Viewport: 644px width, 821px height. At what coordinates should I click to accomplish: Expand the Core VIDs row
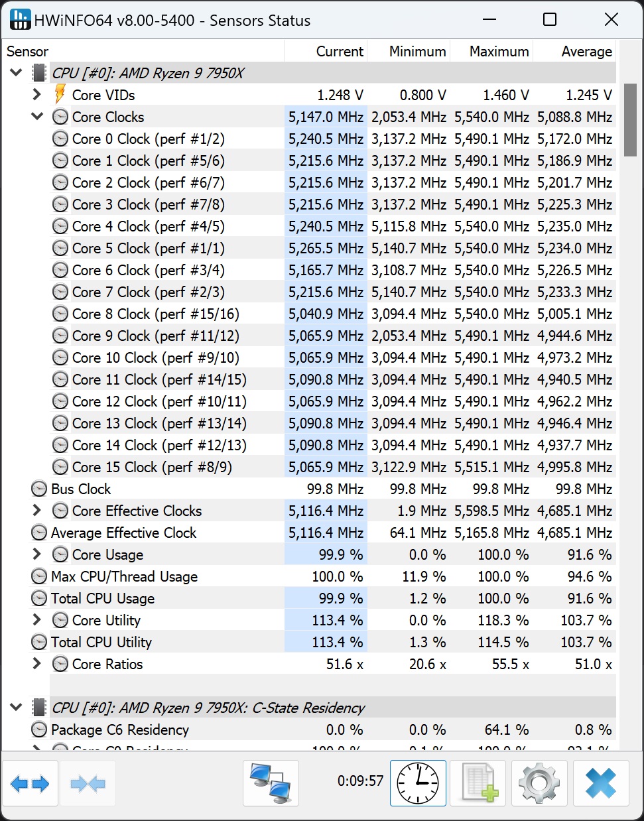pos(37,95)
